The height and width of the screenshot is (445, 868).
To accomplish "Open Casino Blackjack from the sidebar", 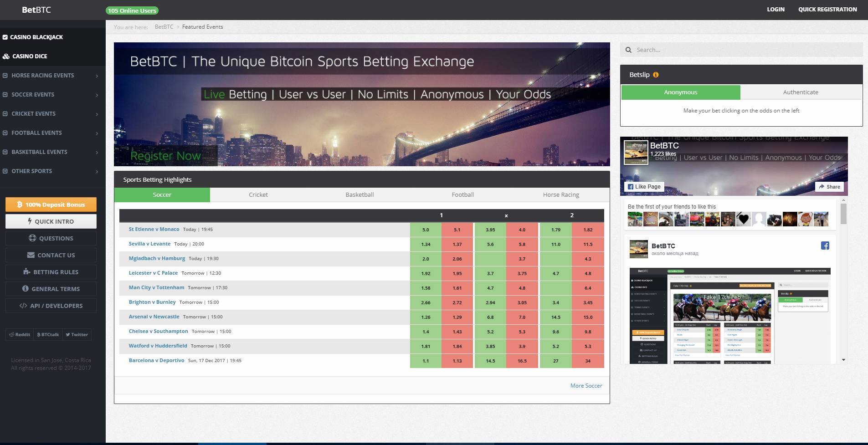I will (x=36, y=37).
